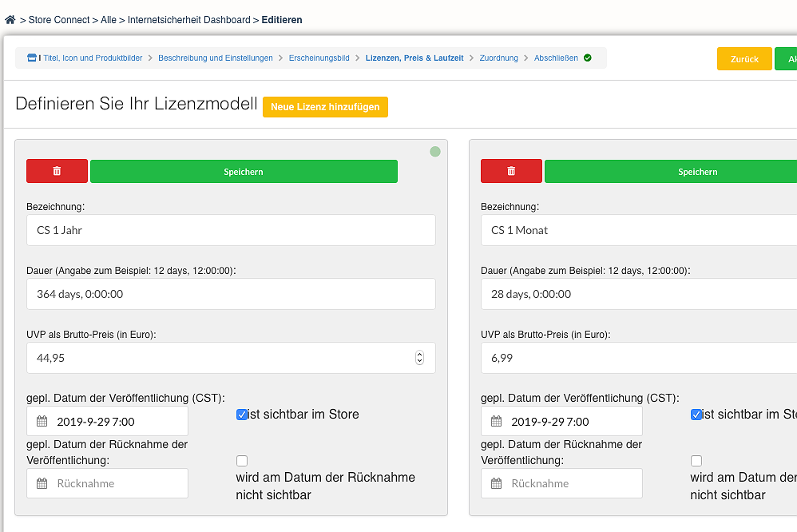Delete the CS 1 Monat license
The image size is (797, 532).
tap(511, 171)
